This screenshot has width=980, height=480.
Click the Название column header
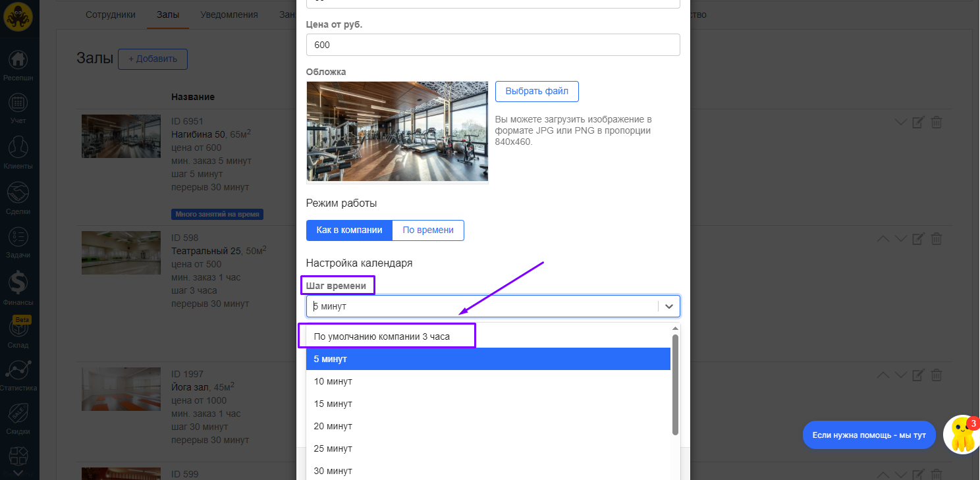[x=193, y=97]
